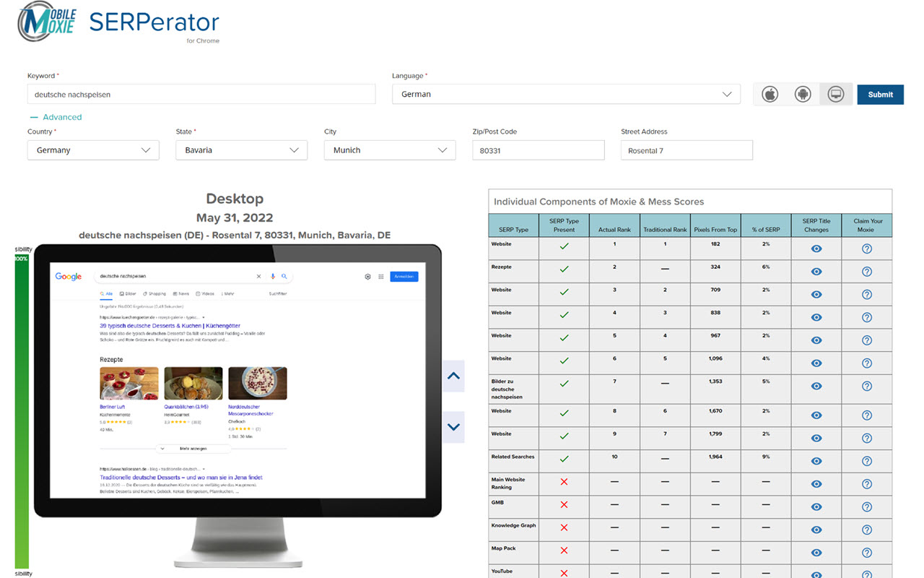View SERP title changes for rank 6 Website
Image resolution: width=924 pixels, height=578 pixels.
(816, 363)
